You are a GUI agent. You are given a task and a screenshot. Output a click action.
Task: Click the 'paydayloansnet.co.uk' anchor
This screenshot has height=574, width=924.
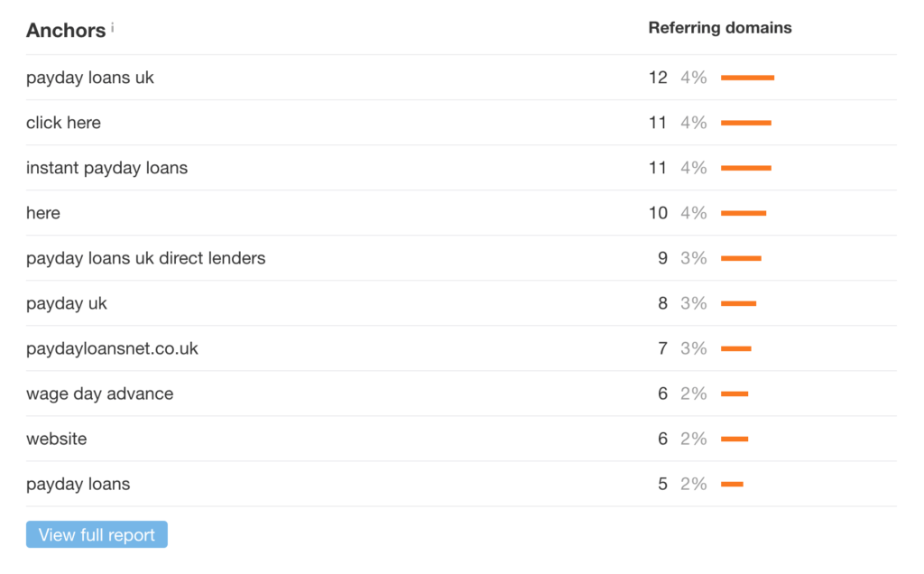[112, 348]
